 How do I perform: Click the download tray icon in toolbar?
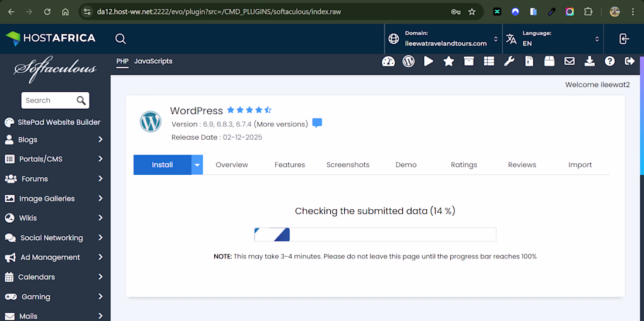click(590, 61)
